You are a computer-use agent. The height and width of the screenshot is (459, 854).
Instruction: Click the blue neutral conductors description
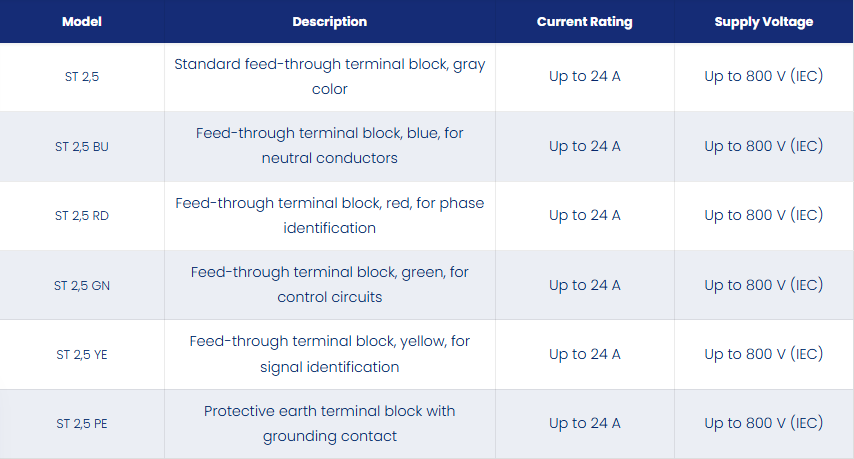330,146
